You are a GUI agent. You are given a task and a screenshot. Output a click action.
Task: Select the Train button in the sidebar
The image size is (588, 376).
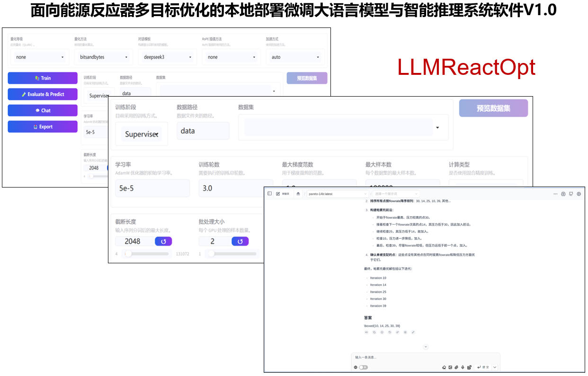pos(43,78)
